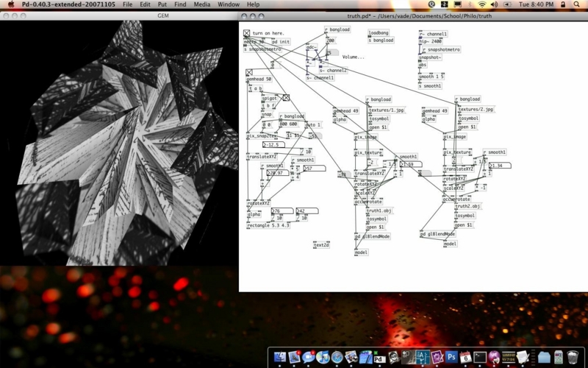Click the 'truth1.obj' message box
Viewport: 588px width, 368px height.
(x=381, y=210)
